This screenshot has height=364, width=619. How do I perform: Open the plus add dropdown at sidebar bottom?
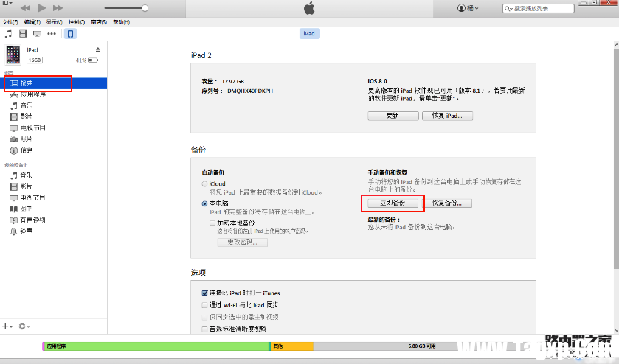click(7, 326)
